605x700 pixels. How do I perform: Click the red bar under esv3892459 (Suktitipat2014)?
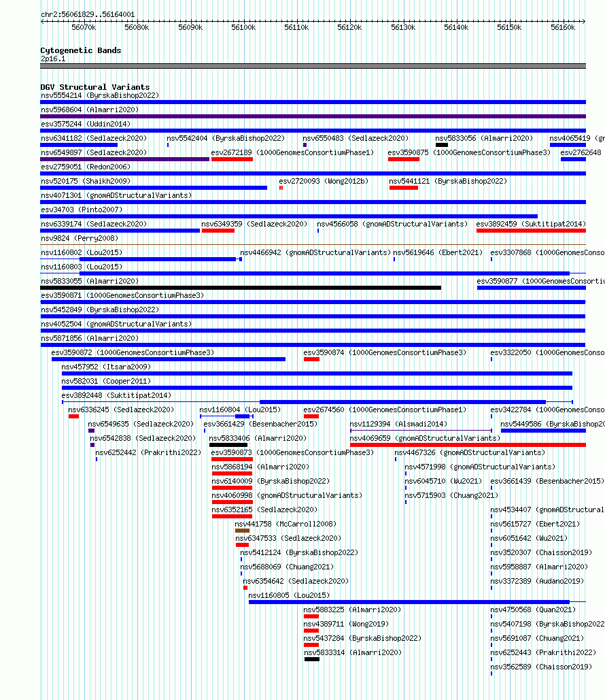531,231
